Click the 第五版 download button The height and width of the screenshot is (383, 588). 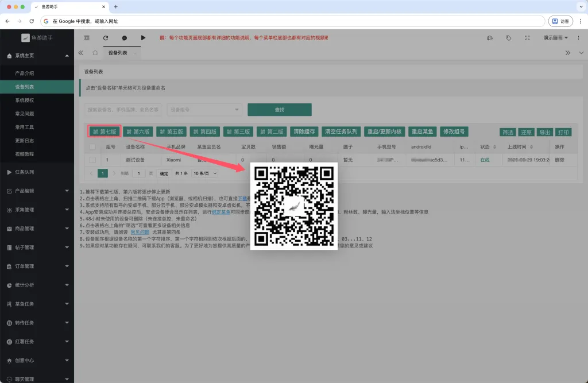[171, 131]
